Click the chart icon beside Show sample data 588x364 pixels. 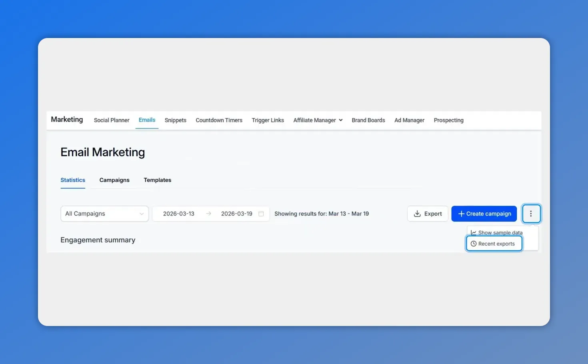pyautogui.click(x=474, y=232)
